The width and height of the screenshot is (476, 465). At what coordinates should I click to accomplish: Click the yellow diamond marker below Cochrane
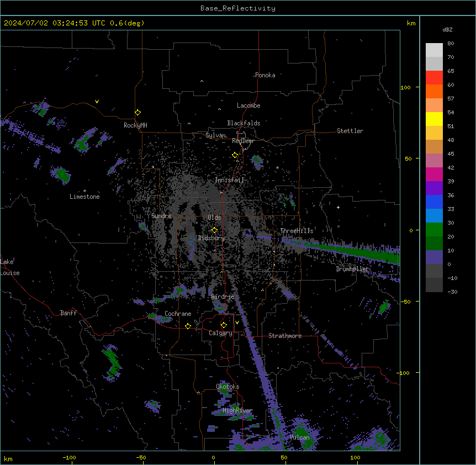188,326
